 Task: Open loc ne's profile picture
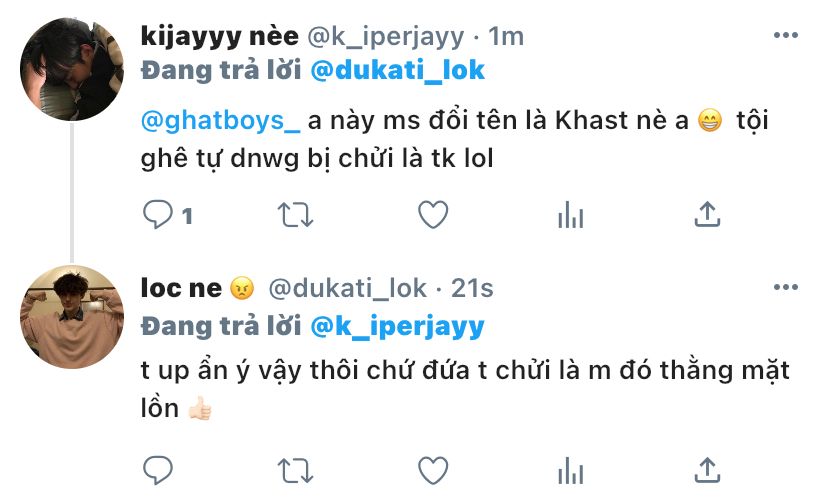(x=72, y=317)
